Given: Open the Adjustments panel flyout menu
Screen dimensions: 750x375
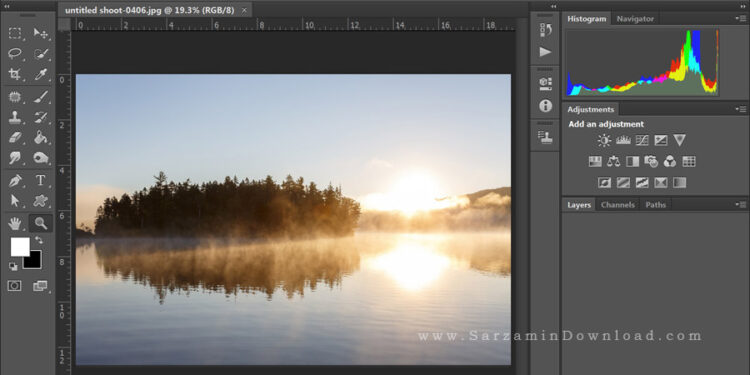Looking at the screenshot, I should (x=741, y=109).
